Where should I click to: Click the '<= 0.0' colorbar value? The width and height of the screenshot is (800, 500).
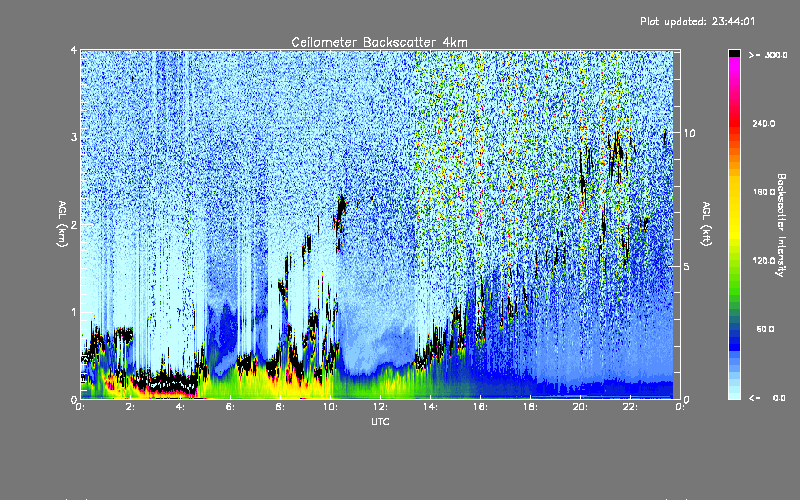pyautogui.click(x=768, y=398)
